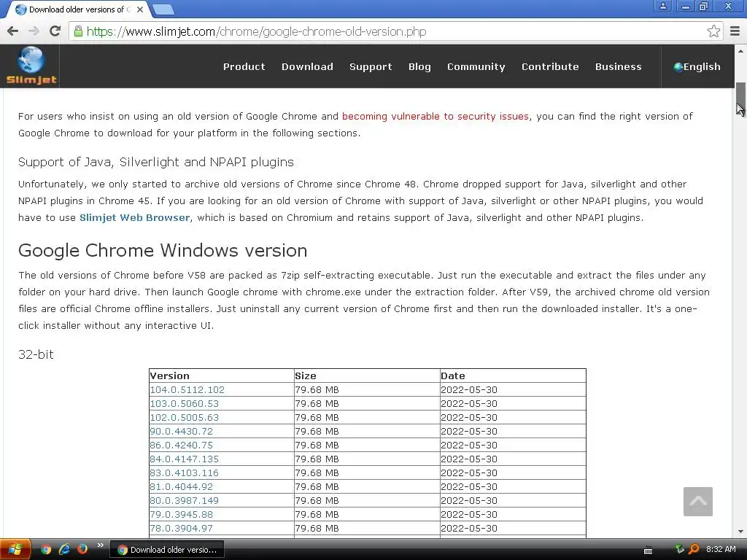Open the Chrome user profile icon
This screenshot has height=560, width=747.
(662, 6)
